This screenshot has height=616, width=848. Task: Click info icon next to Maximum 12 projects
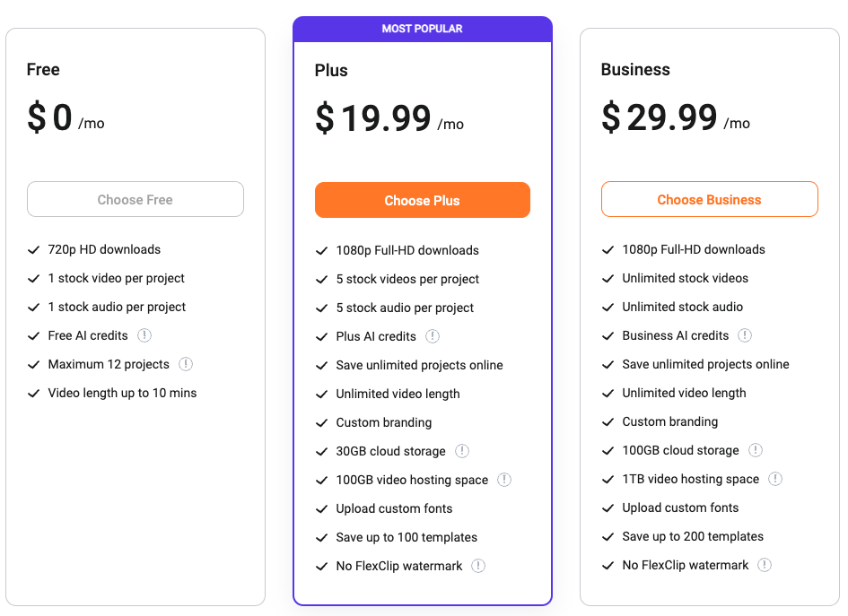click(186, 364)
